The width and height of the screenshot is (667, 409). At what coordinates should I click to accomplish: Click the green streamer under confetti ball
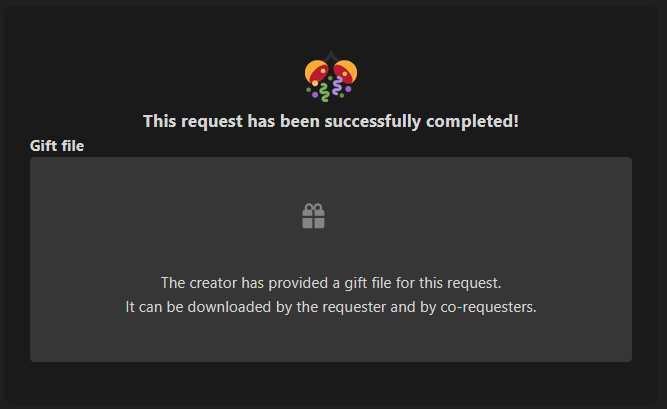[324, 92]
